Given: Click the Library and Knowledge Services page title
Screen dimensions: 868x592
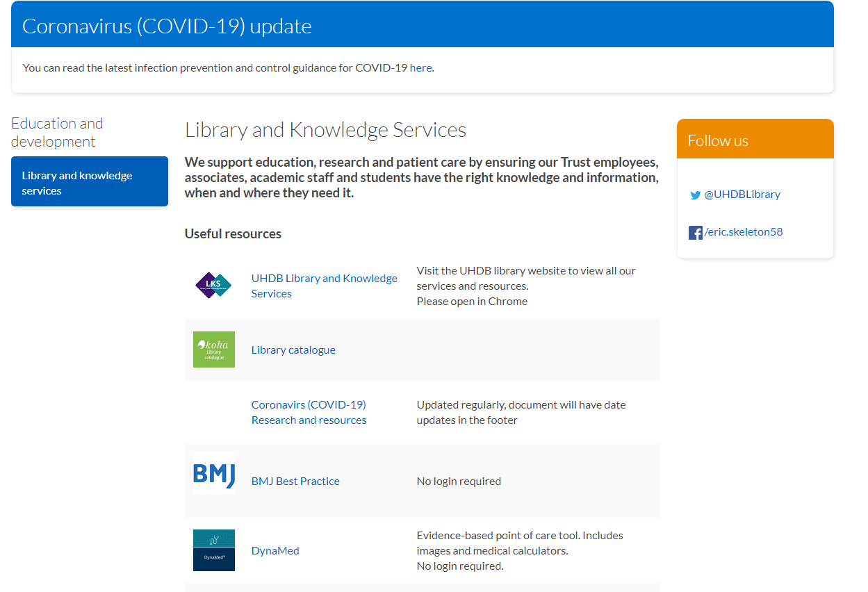Looking at the screenshot, I should click(x=325, y=129).
